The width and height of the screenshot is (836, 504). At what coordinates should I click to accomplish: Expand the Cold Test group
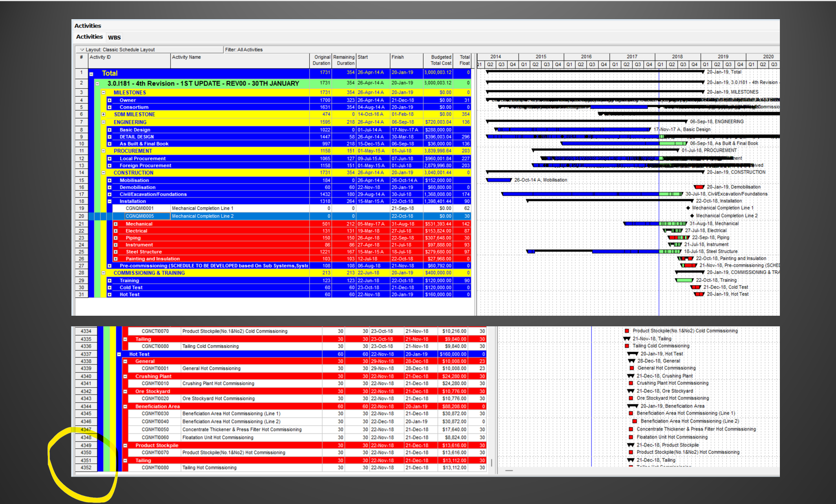(x=110, y=288)
